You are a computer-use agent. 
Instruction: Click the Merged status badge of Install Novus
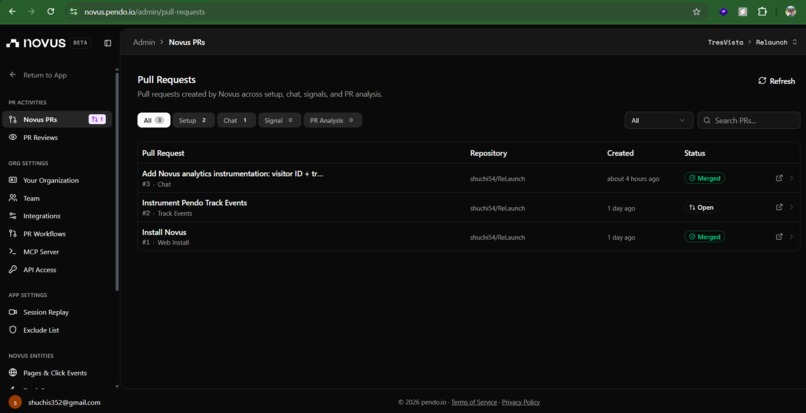(704, 237)
